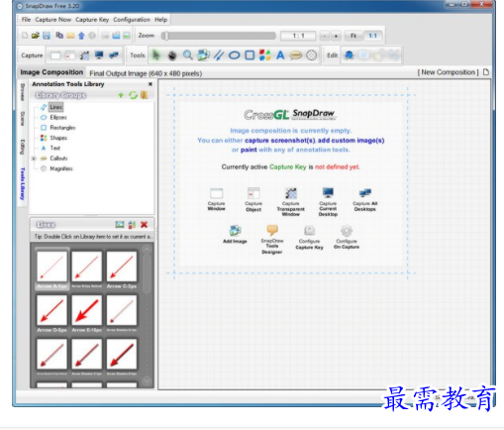Click the zoom ratio 1 : 1 field

tap(298, 36)
